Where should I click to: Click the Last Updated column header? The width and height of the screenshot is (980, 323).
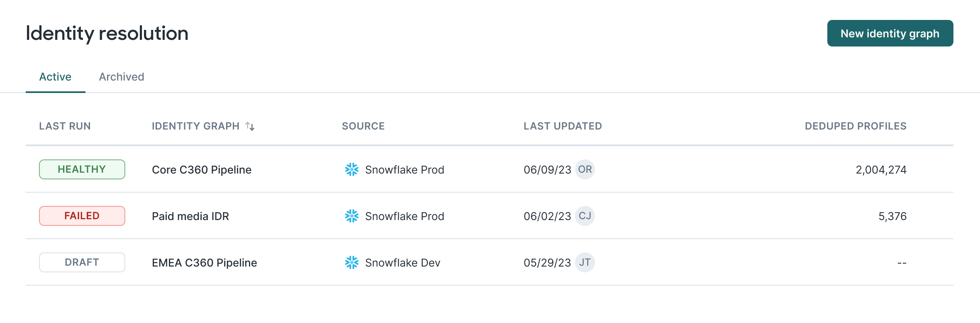pyautogui.click(x=563, y=126)
